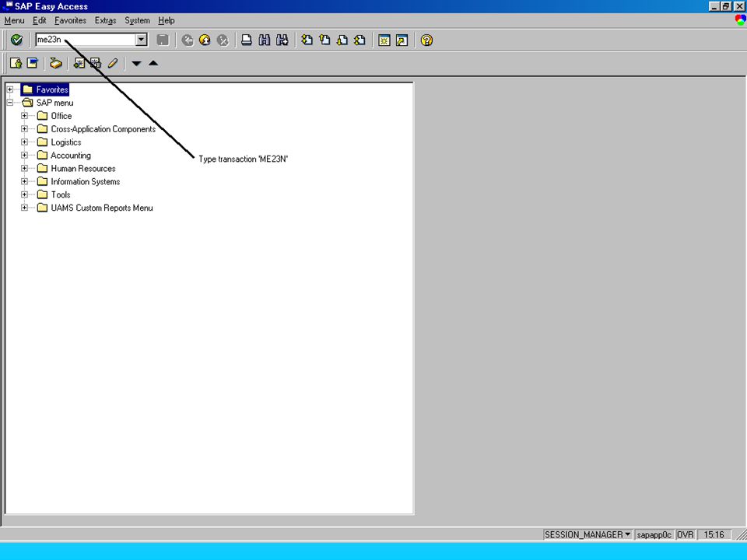747x560 pixels.
Task: Select the UAMS Custom Reports Menu item
Action: coord(102,208)
